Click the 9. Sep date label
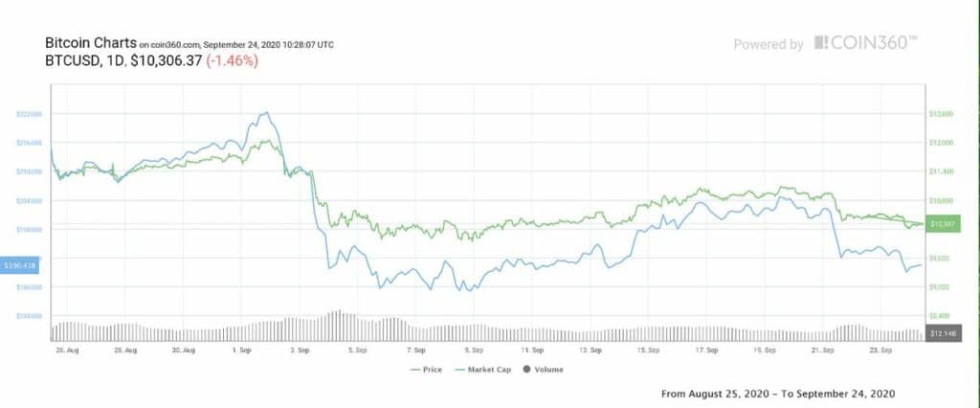This screenshot has width=980, height=408. [476, 351]
